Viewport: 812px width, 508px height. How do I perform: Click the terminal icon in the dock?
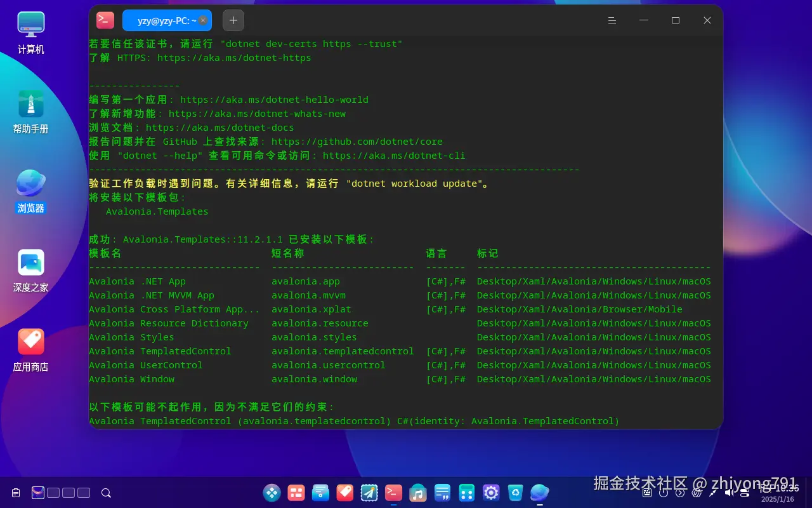394,492
